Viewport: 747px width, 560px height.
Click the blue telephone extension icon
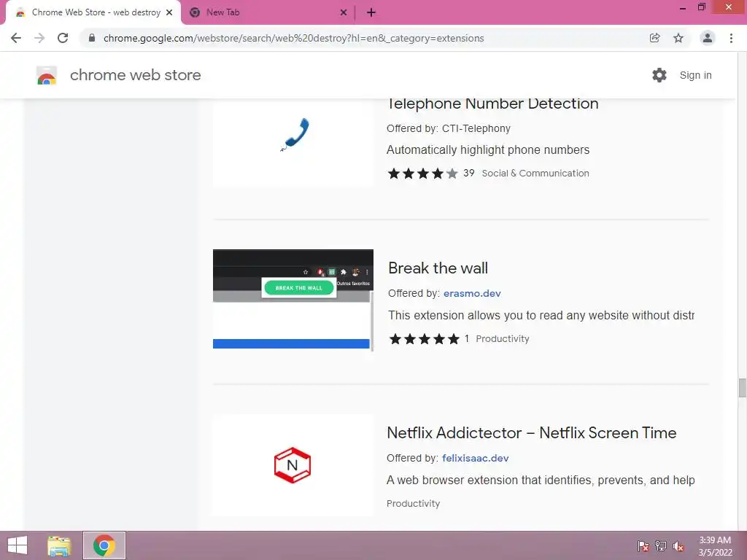[x=295, y=135]
